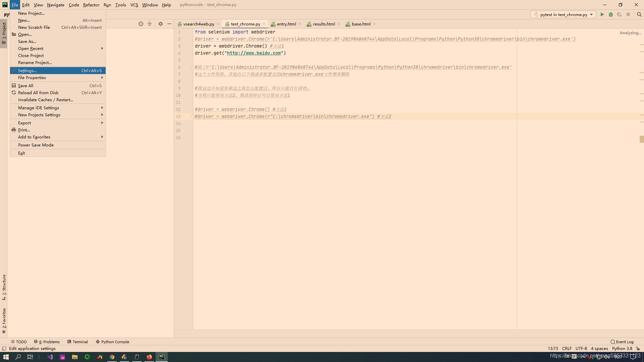This screenshot has height=362, width=644.
Task: Choose New Project... from File menu
Action: pyautogui.click(x=58, y=13)
